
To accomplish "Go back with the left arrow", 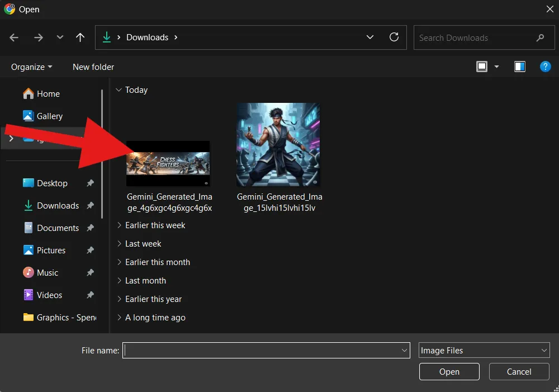I will coord(14,37).
